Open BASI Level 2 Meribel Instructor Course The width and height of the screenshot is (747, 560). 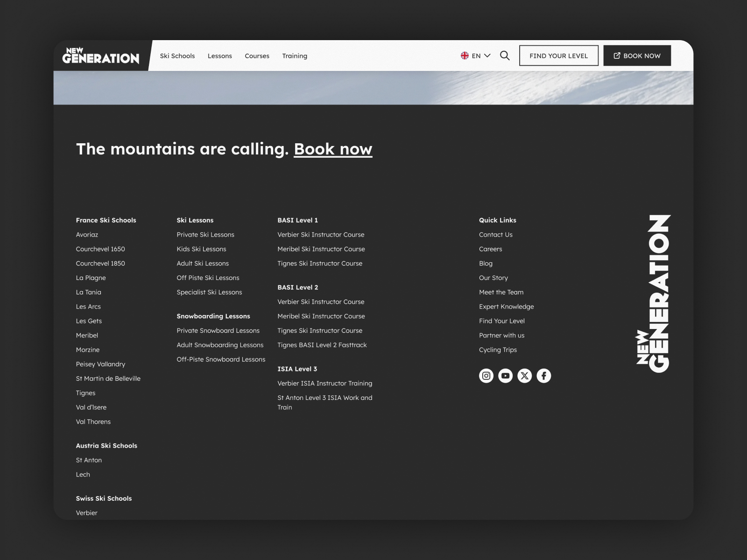321,316
